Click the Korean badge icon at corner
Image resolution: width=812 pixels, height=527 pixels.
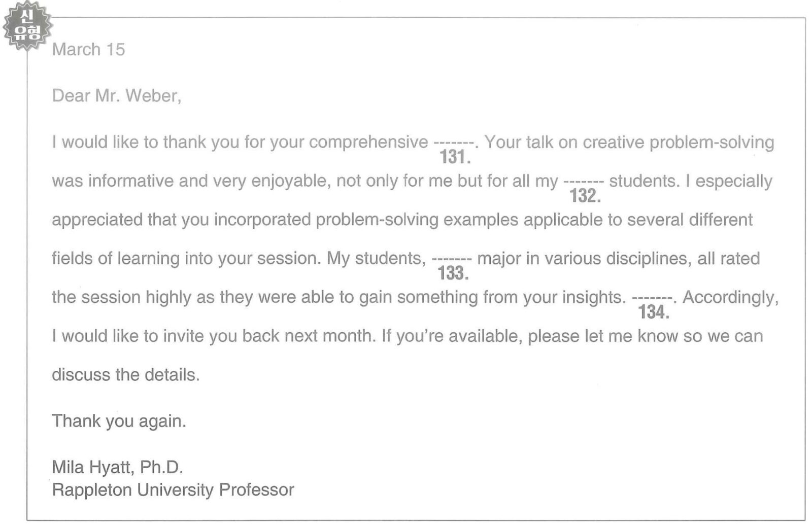pos(27,25)
